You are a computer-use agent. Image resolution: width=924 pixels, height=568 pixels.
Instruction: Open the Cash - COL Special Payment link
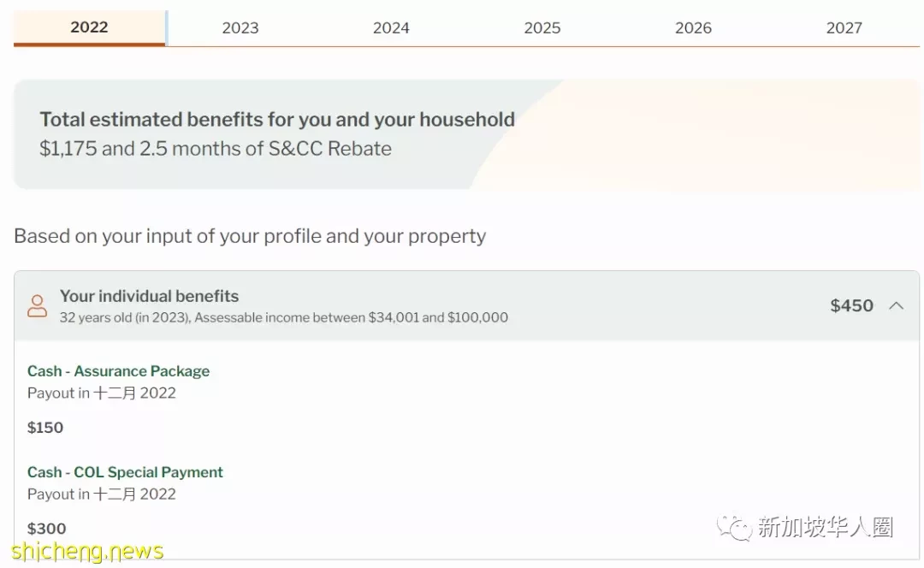coord(125,472)
